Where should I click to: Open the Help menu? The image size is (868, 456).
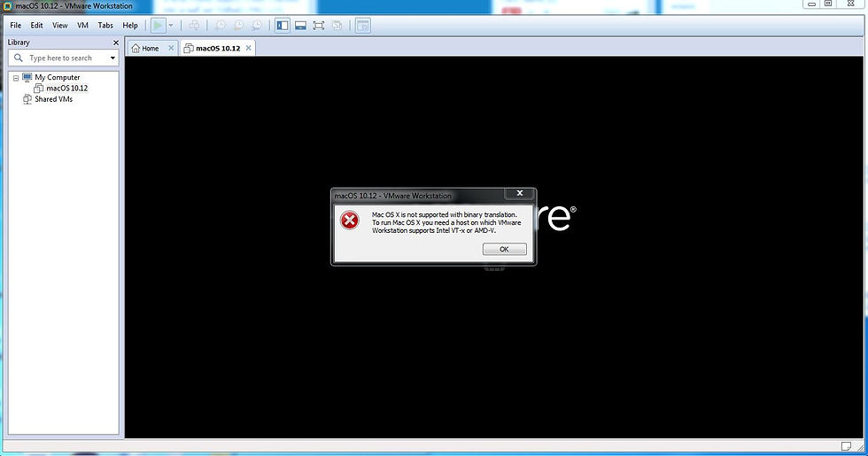pyautogui.click(x=130, y=26)
